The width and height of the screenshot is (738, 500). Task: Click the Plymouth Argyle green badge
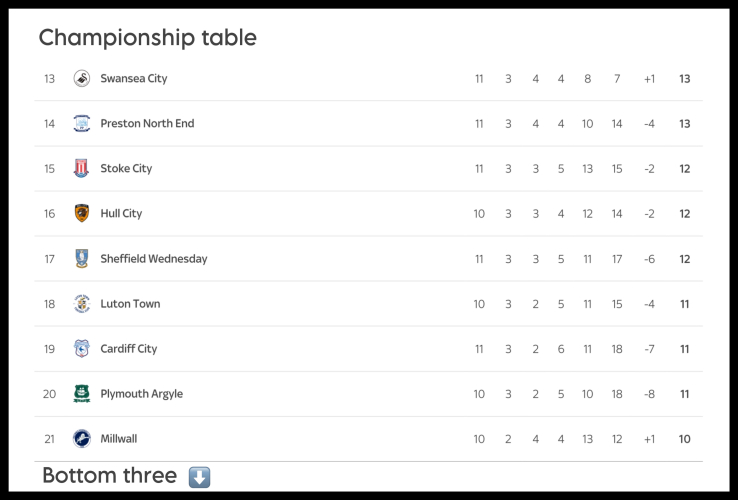tap(82, 394)
